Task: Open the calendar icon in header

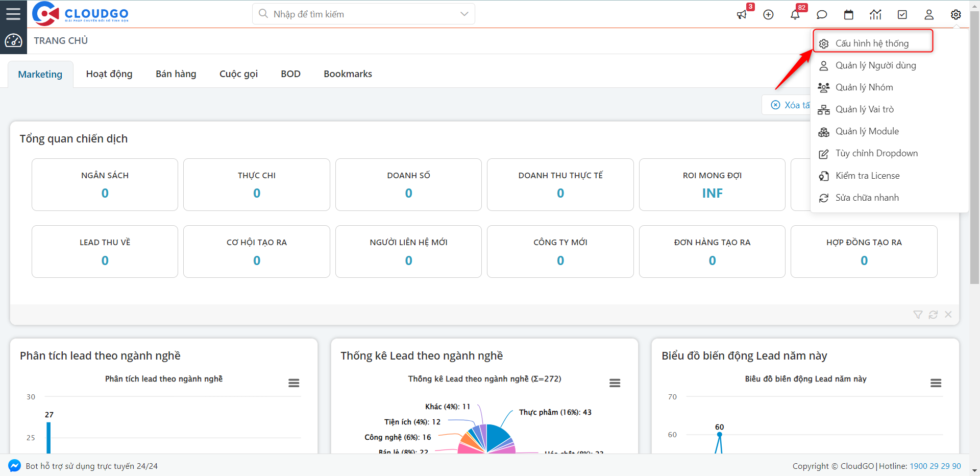Action: (849, 15)
